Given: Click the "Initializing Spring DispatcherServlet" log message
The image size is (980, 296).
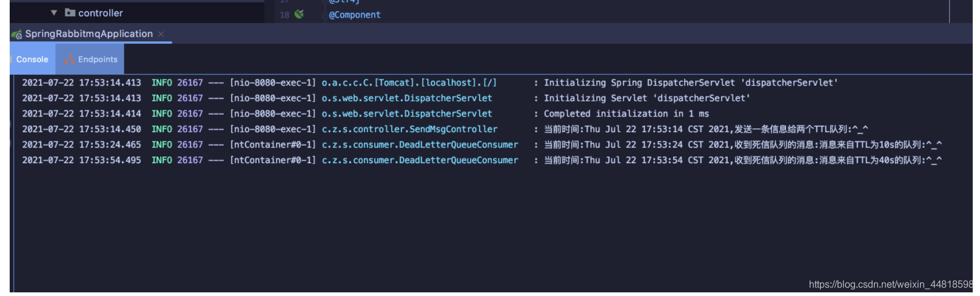Looking at the screenshot, I should point(691,82).
